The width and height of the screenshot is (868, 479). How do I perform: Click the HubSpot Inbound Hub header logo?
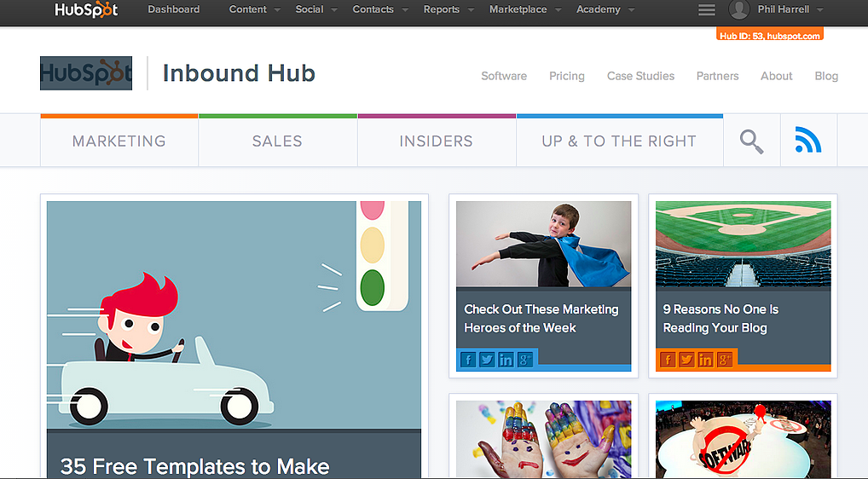86,73
